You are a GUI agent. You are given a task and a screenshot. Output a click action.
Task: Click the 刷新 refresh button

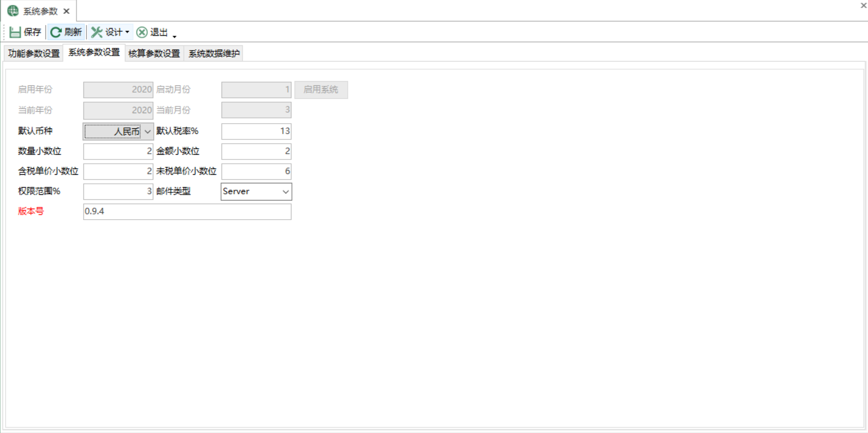click(x=66, y=32)
